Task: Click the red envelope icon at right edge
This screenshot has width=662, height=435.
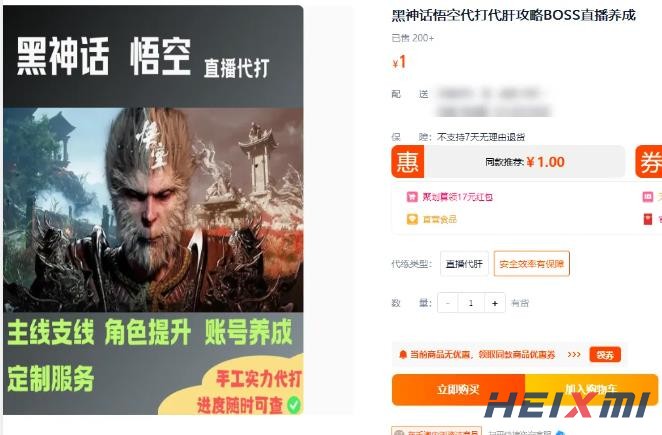Action: pos(648,219)
